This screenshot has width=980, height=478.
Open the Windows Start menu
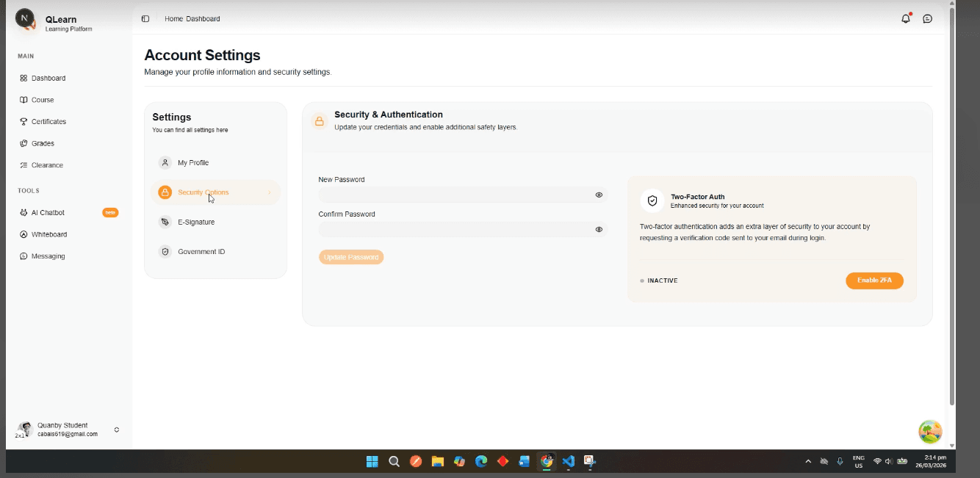point(372,461)
